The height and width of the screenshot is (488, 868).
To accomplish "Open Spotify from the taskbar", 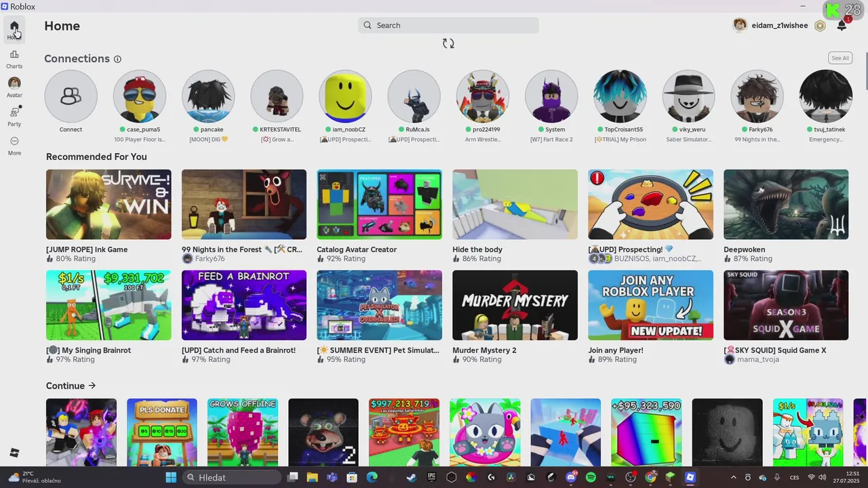I will [591, 477].
